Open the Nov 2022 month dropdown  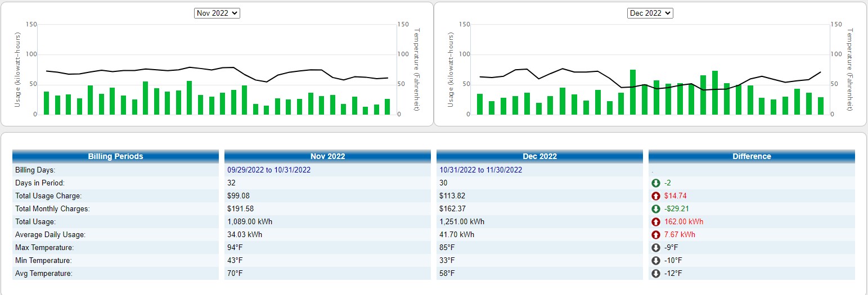217,13
